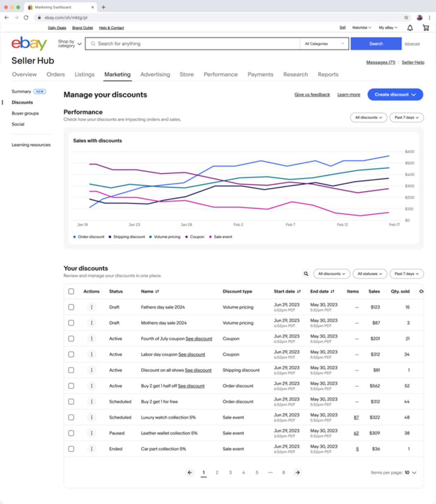Open actions menu for Fourth of July coupon
This screenshot has width=436, height=504.
click(x=92, y=339)
